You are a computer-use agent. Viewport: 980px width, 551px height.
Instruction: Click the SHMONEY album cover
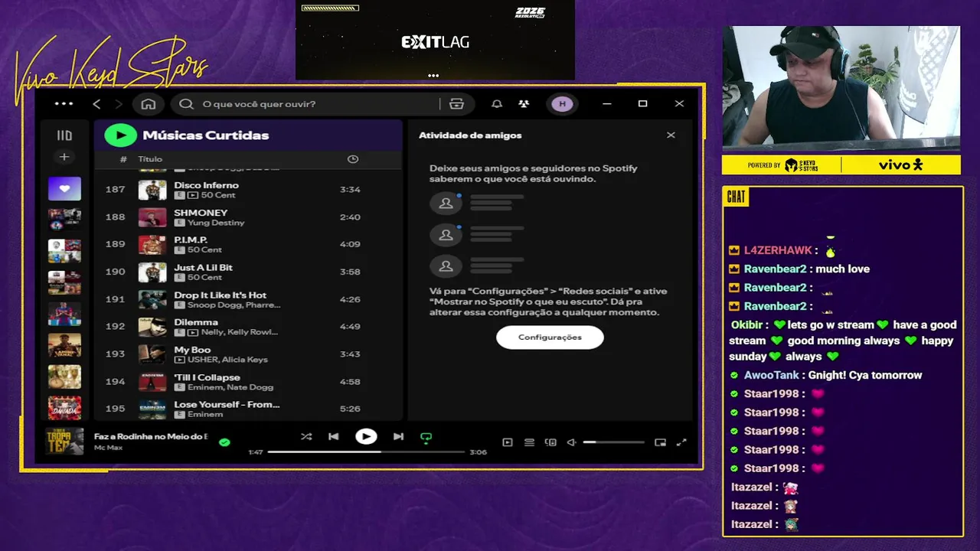(x=152, y=217)
